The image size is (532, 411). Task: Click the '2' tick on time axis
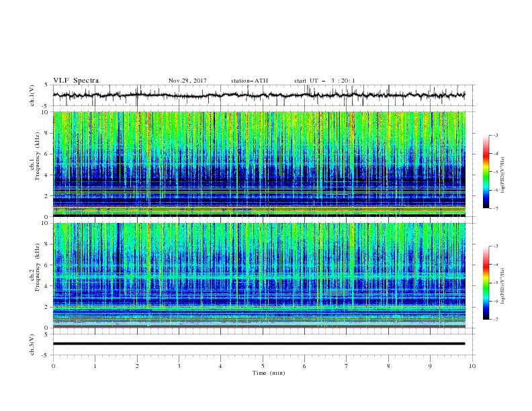click(x=137, y=366)
